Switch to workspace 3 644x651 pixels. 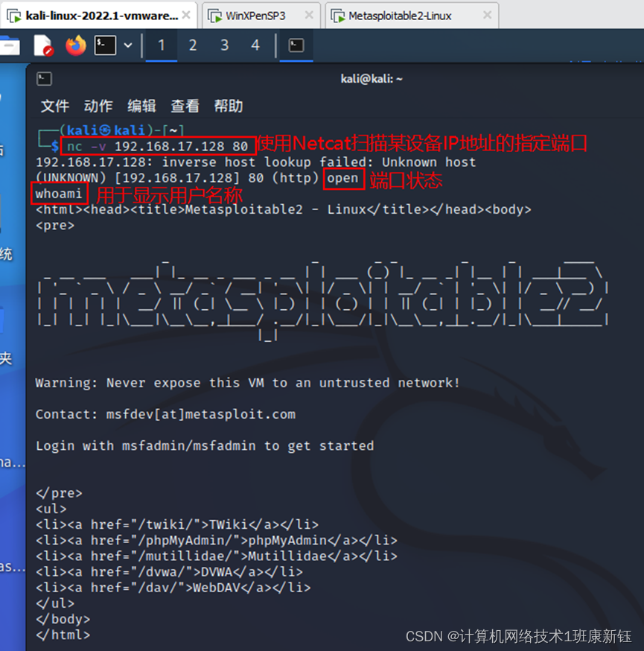tap(225, 45)
